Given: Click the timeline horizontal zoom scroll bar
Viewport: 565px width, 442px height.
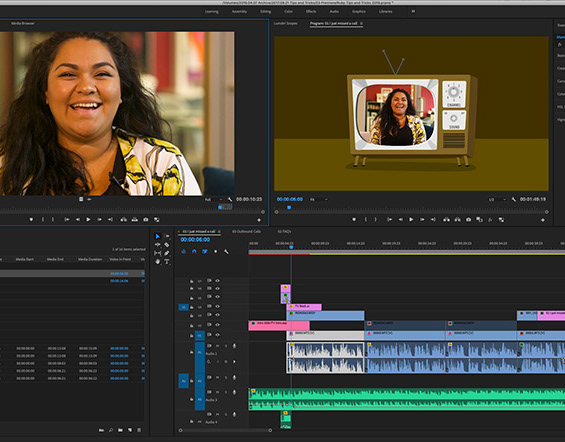Looking at the screenshot, I should coord(225,430).
